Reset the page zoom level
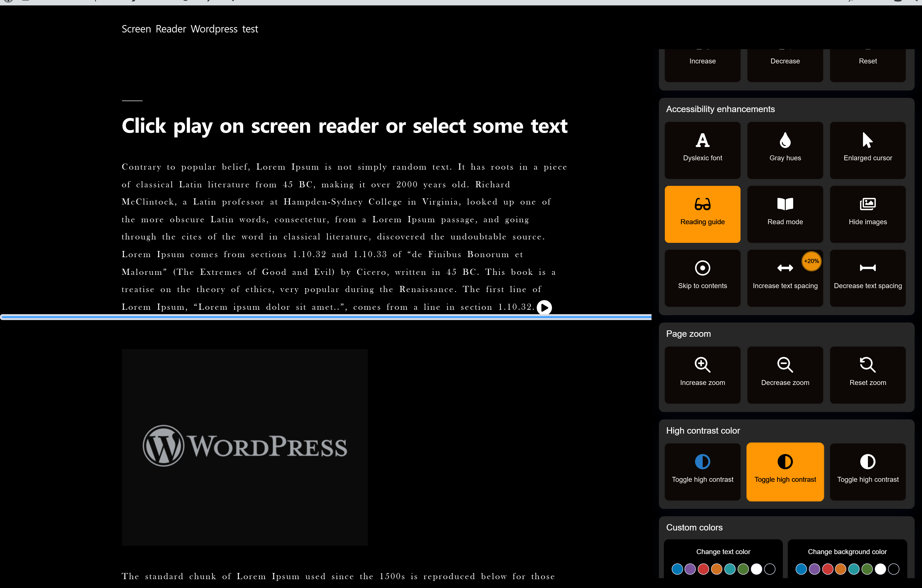 [867, 374]
